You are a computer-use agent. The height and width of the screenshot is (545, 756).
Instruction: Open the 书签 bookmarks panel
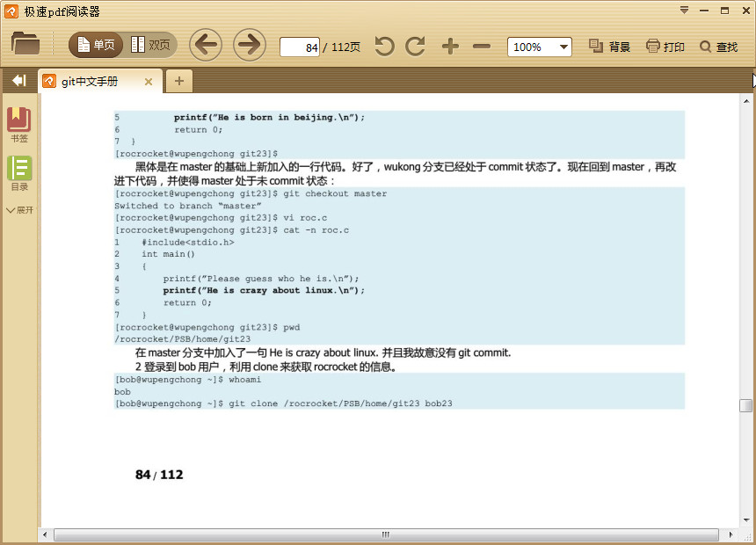19,125
